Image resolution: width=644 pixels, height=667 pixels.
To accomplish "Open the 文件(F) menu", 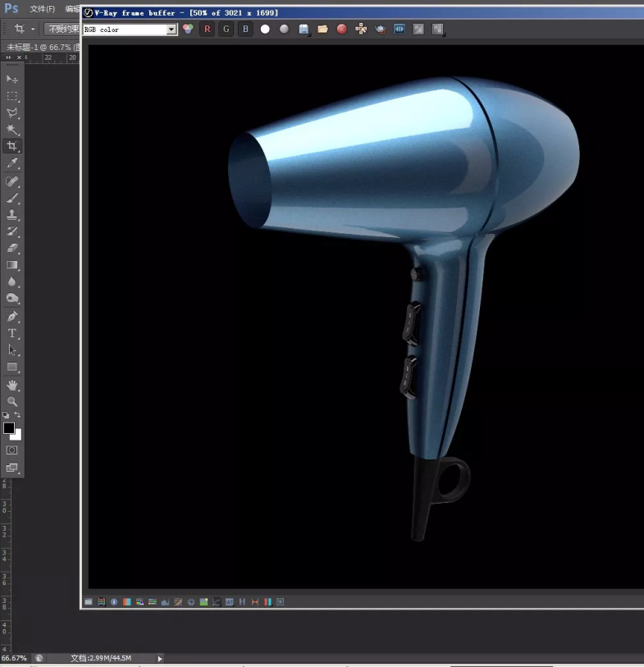I will (42, 9).
